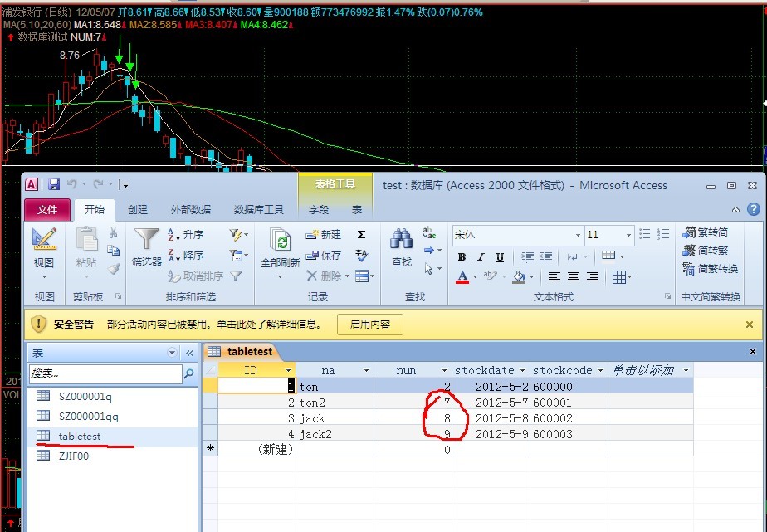Open the na column dropdown arrow

point(366,371)
